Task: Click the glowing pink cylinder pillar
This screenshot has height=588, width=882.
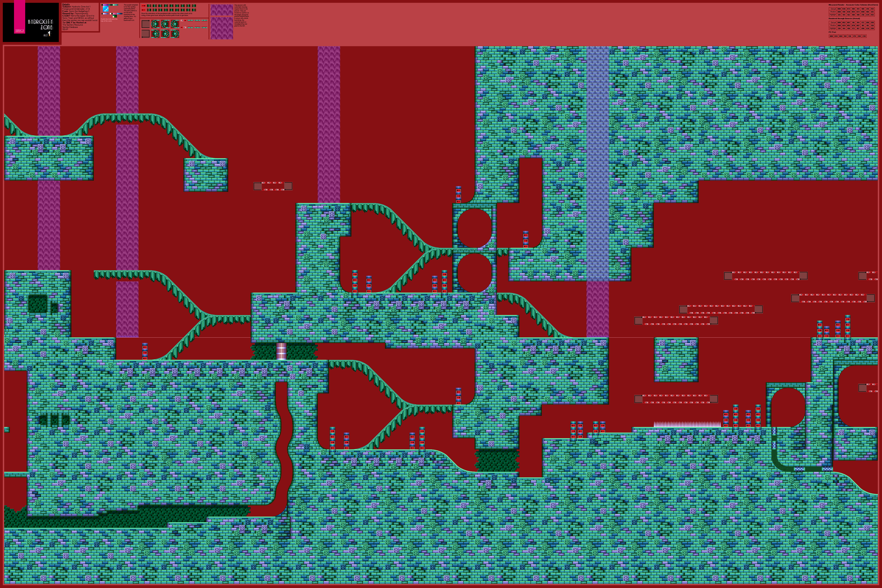Action: point(281,351)
